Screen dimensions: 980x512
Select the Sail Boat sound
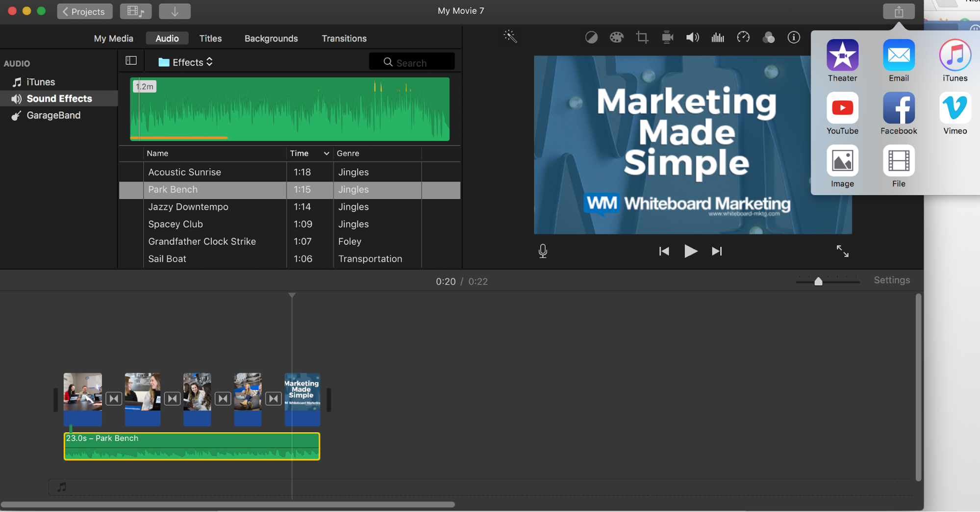[289, 258]
